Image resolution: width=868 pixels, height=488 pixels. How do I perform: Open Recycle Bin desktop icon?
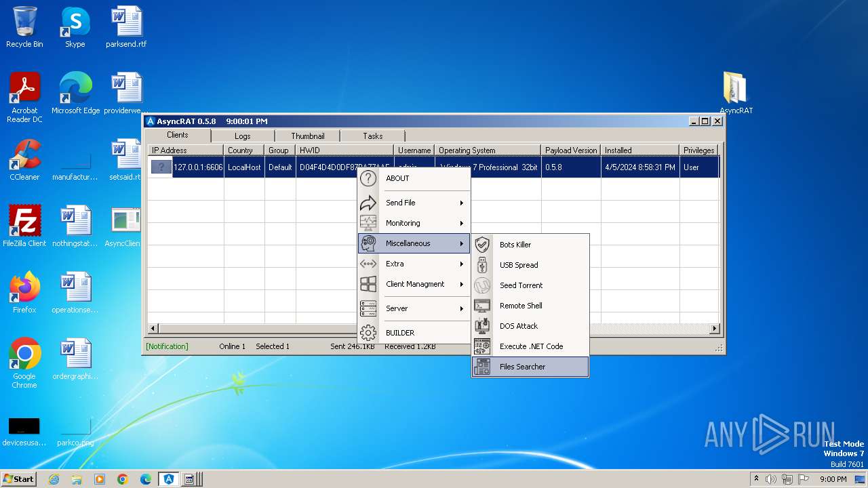point(24,27)
